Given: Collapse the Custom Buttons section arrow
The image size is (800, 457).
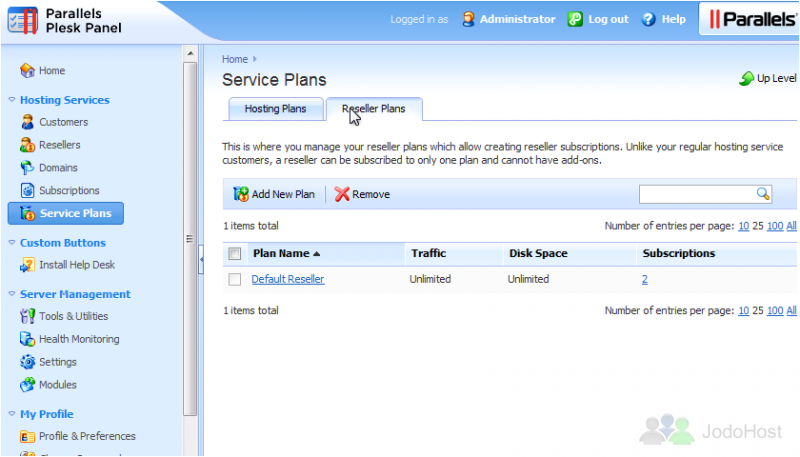Looking at the screenshot, I should point(12,243).
